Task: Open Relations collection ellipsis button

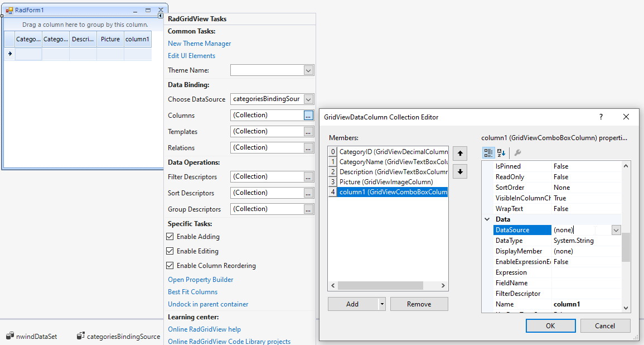Action: coord(308,147)
